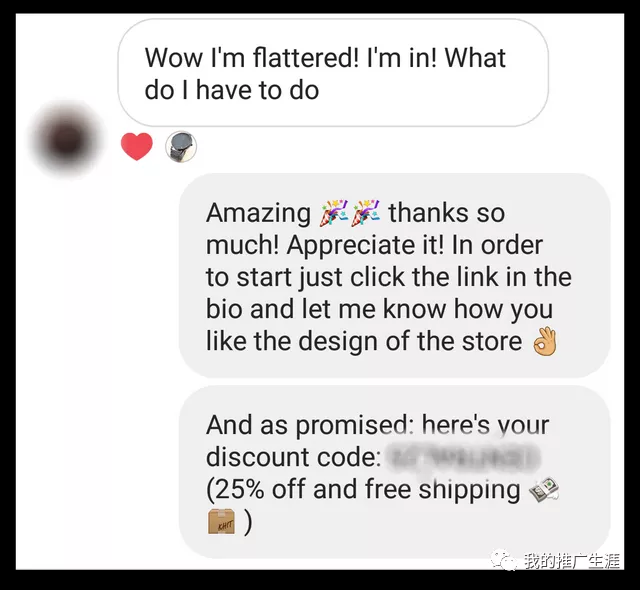Click the Chinese watermark text
The height and width of the screenshot is (590, 640).
point(572,561)
